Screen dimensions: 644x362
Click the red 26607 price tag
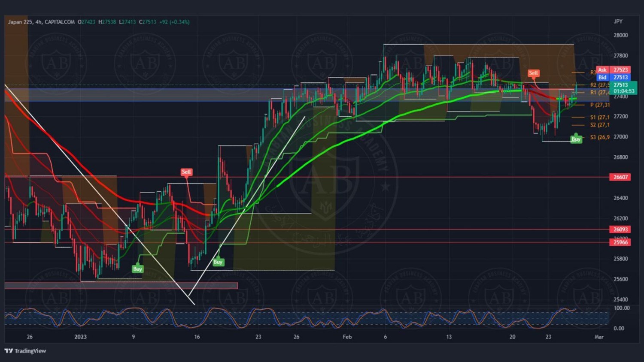pos(620,177)
